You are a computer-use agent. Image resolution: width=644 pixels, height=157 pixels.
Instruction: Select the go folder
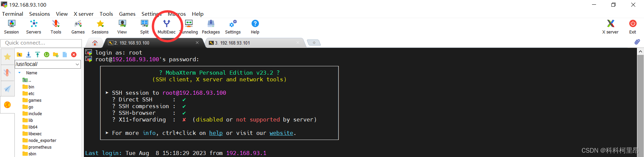click(x=28, y=107)
